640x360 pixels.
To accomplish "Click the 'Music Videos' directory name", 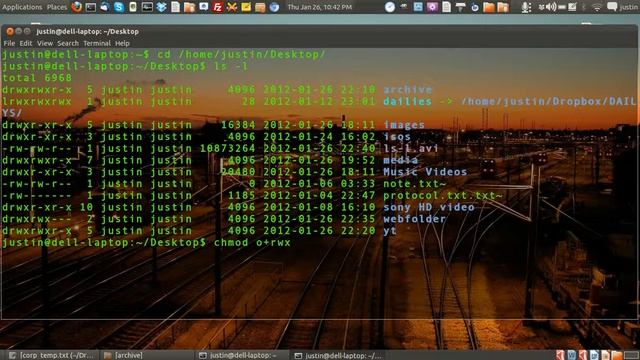I will pos(425,172).
